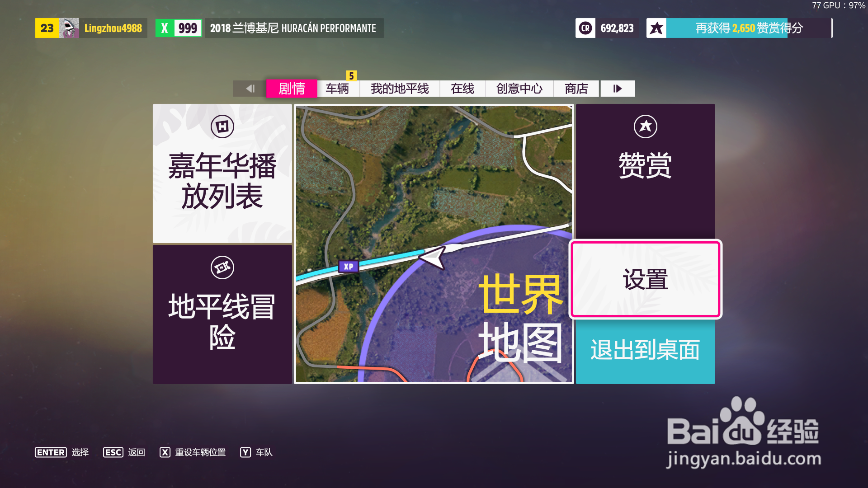Open the 创意中心 tab
Image resolution: width=868 pixels, height=488 pixels.
[x=519, y=89]
